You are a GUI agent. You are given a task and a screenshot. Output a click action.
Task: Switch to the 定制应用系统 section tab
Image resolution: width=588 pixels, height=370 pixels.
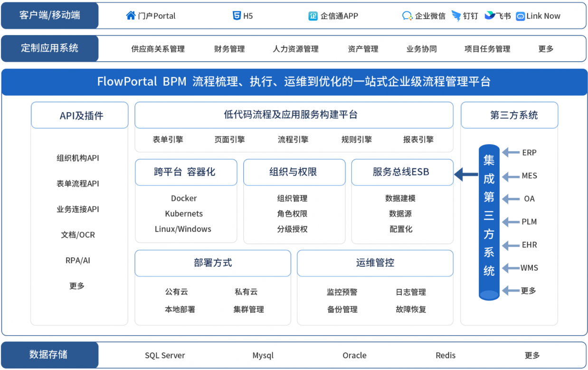tap(49, 48)
